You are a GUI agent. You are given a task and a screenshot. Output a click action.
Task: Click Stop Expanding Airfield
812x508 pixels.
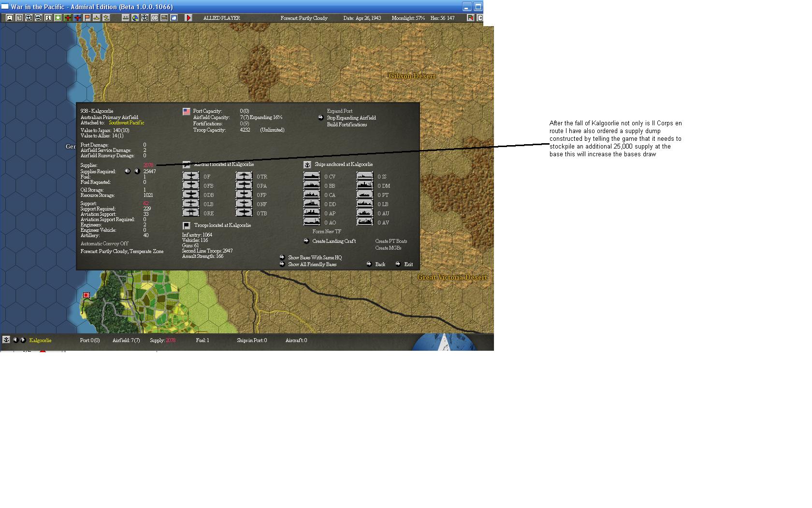click(351, 118)
